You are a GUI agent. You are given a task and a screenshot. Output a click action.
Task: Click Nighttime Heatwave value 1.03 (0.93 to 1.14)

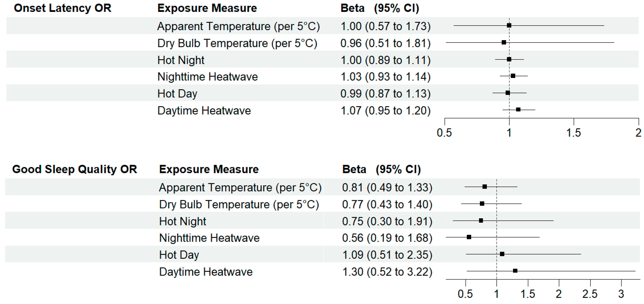coord(386,77)
